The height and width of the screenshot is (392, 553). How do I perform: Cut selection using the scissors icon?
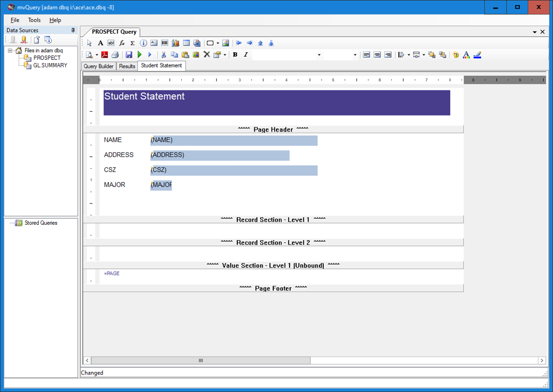[x=163, y=55]
